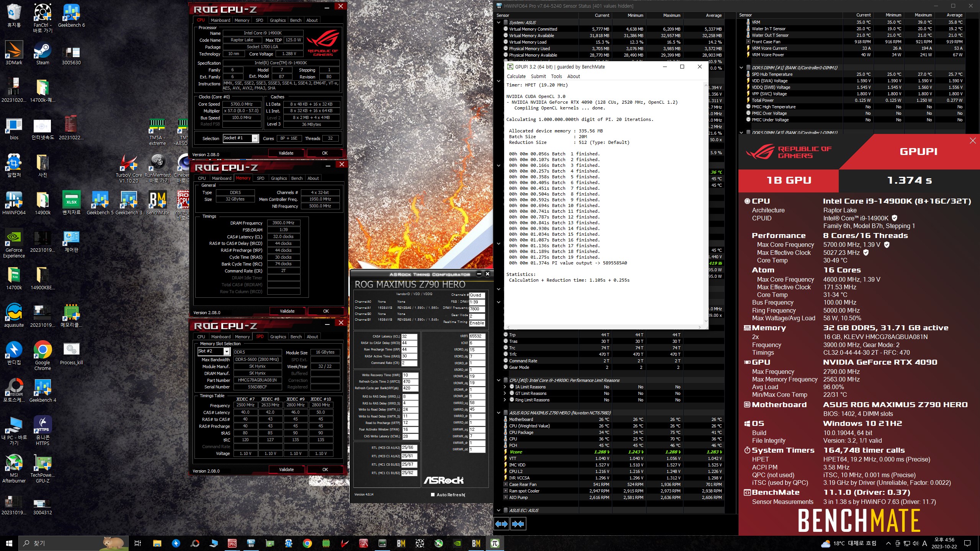Click OK in the CPU-Z SPD window
980x551 pixels.
coord(325,469)
